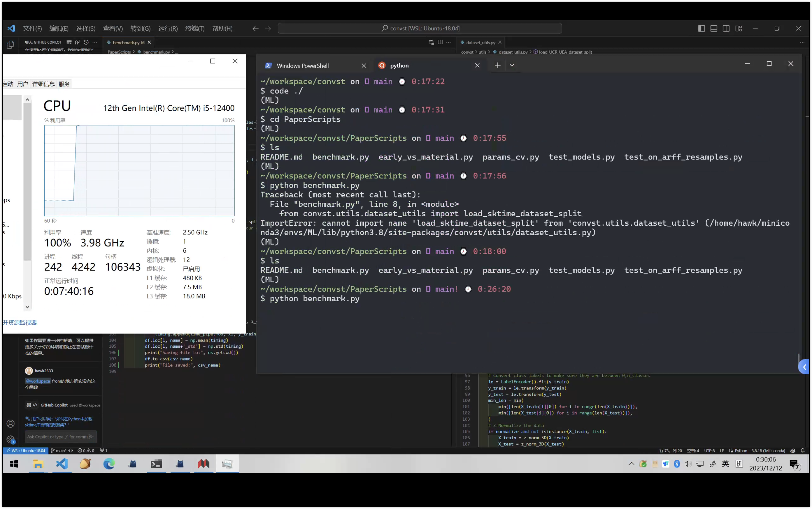Show hidden tray icons chevron
The width and height of the screenshot is (812, 509).
pos(631,464)
